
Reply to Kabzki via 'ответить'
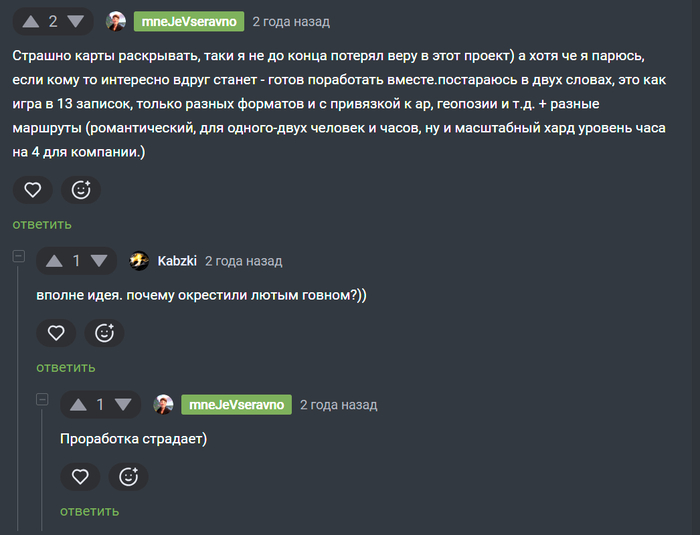point(66,368)
